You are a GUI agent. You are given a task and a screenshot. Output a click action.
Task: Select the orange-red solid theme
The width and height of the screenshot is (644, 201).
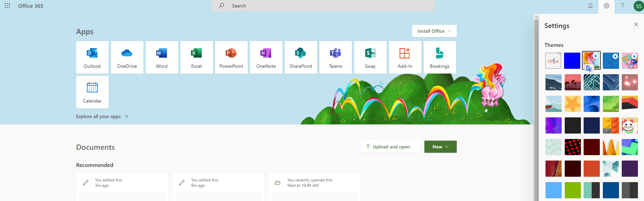click(x=592, y=169)
